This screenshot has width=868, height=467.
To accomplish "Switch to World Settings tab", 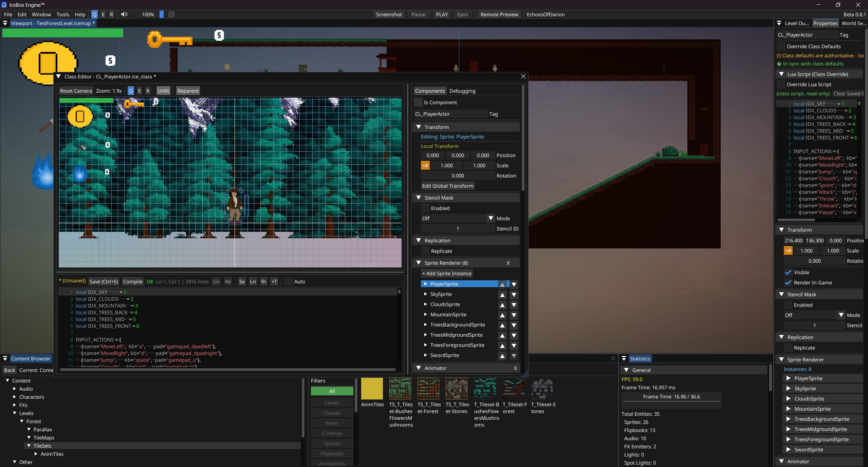I will click(x=854, y=23).
